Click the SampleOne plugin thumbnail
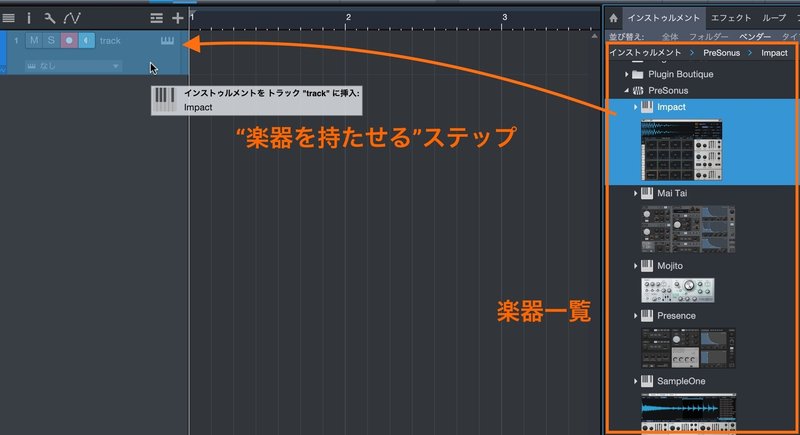800x435 pixels. [688, 413]
